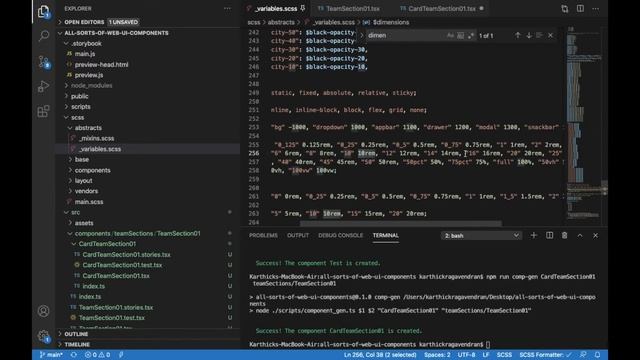The image size is (640, 360).
Task: Open _mixins.scss file
Action: [96, 138]
